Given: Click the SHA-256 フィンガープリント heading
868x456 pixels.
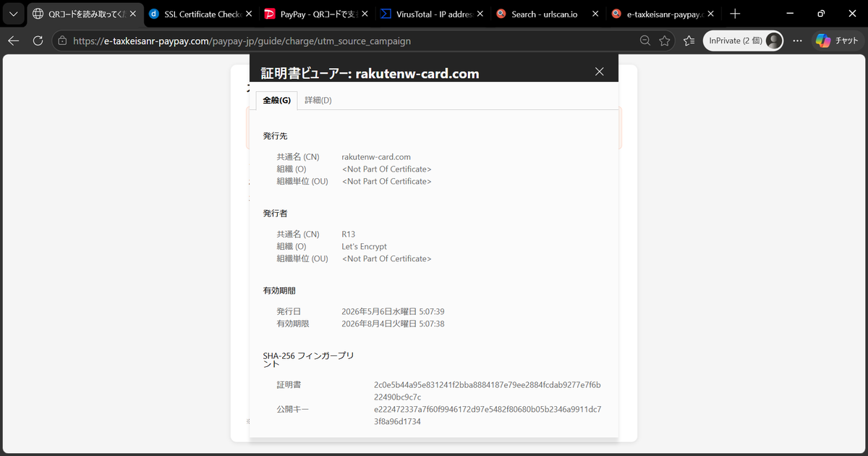Looking at the screenshot, I should 307,360.
